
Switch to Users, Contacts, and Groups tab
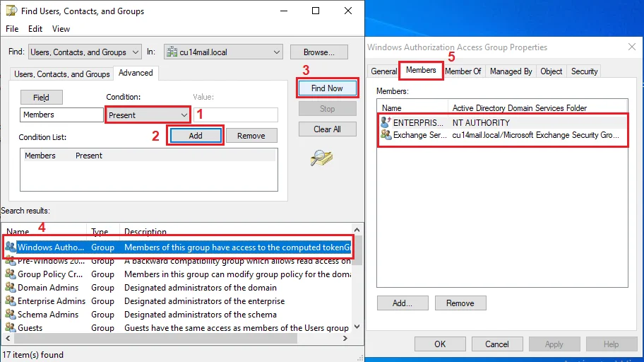[62, 74]
